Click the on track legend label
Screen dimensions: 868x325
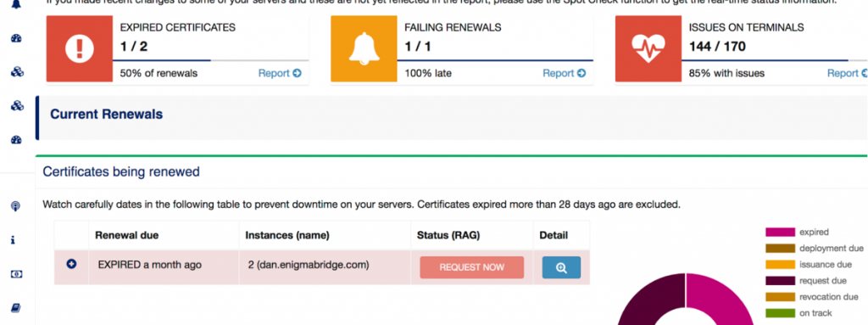(815, 313)
